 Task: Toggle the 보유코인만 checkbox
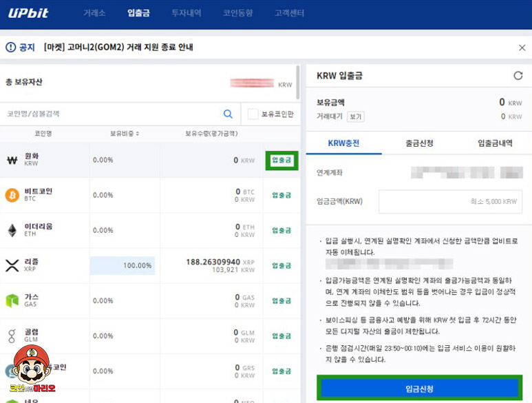253,114
